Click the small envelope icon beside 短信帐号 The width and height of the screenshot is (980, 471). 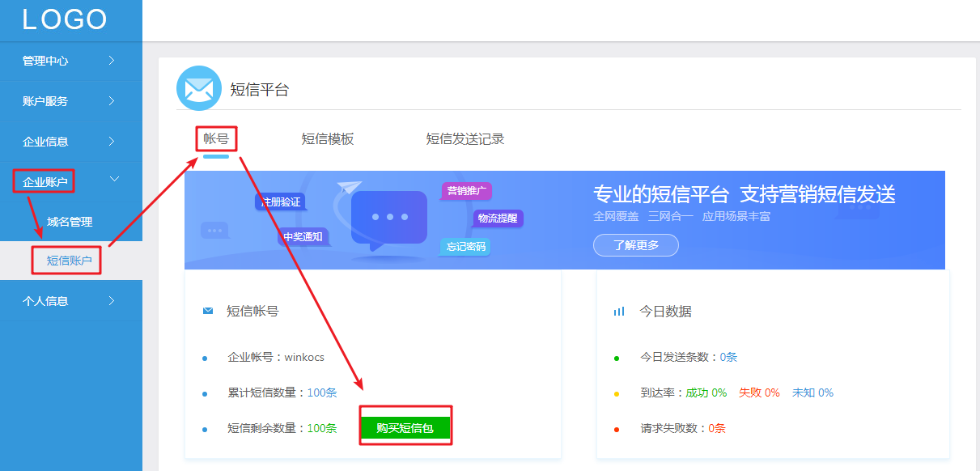[208, 311]
